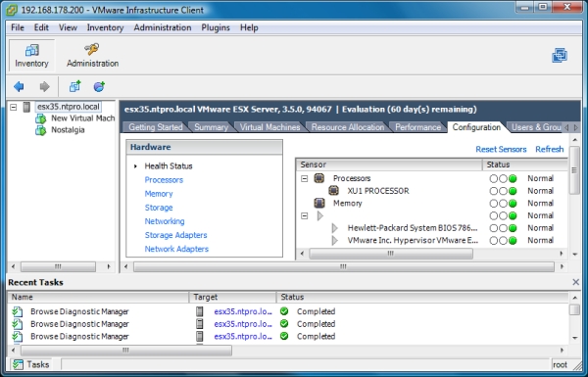Click the green Completed check in second task
Image resolution: width=588 pixels, height=377 pixels.
(284, 323)
